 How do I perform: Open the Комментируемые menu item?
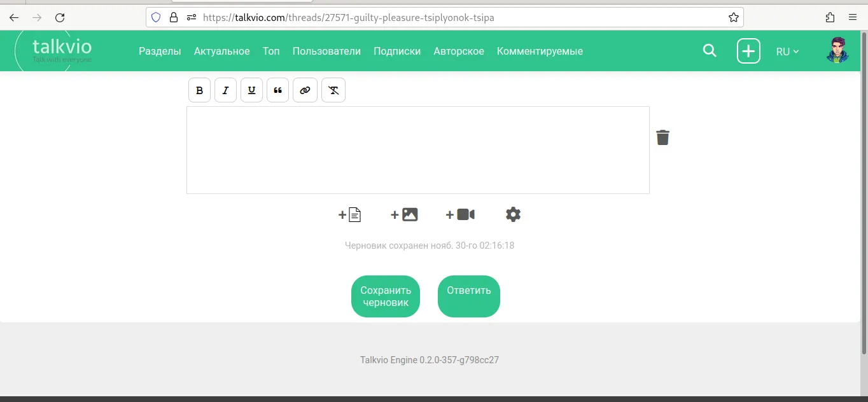540,51
